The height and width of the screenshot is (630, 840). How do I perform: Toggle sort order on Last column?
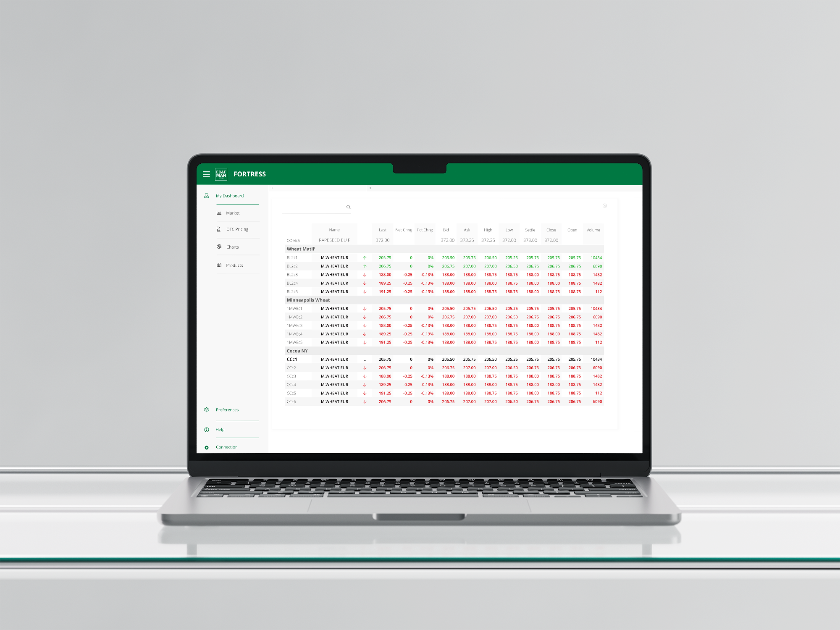383,230
